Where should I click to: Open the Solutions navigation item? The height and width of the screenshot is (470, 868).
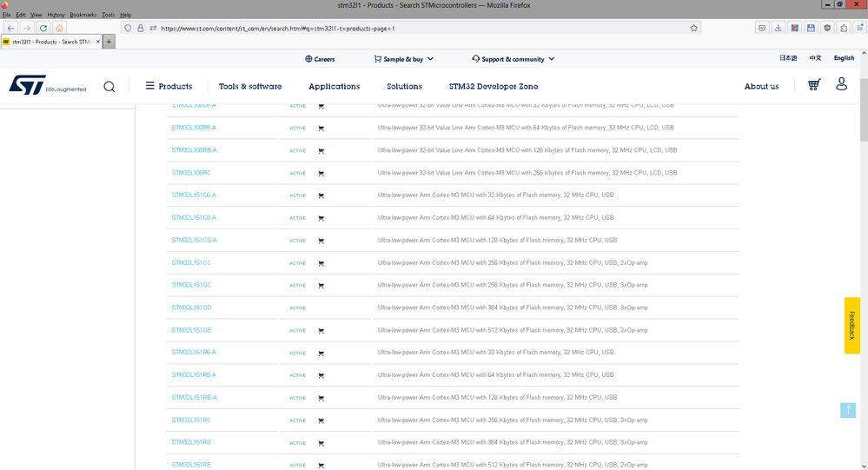point(404,86)
